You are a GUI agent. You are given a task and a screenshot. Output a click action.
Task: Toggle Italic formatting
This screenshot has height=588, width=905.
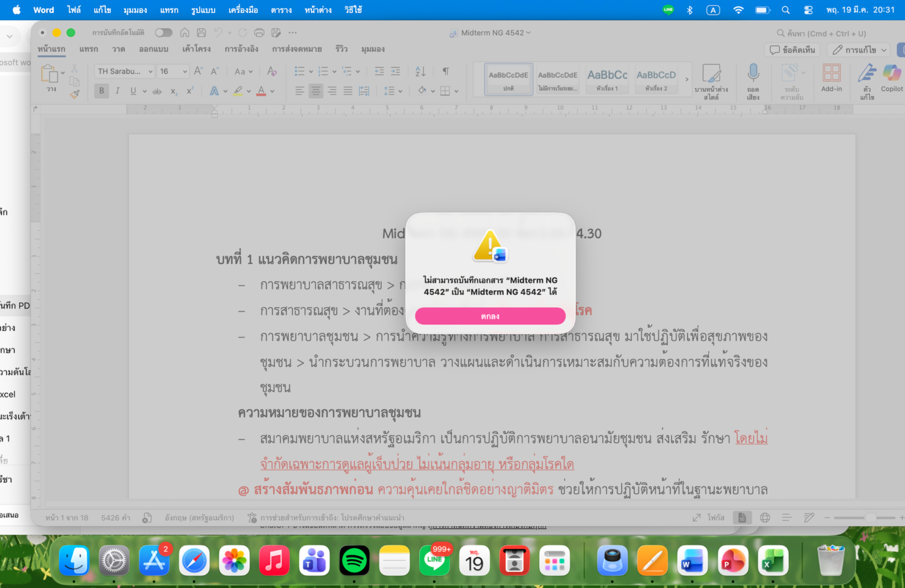click(118, 91)
